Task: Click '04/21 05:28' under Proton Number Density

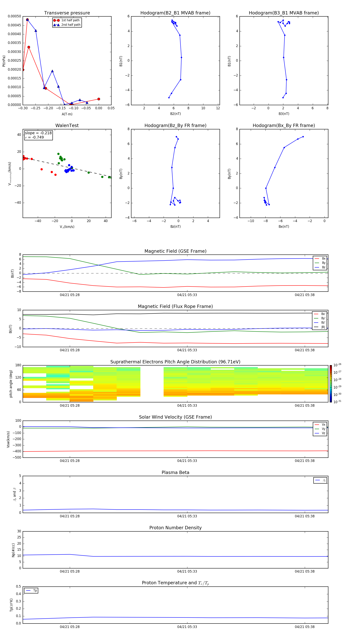Action: [70, 571]
